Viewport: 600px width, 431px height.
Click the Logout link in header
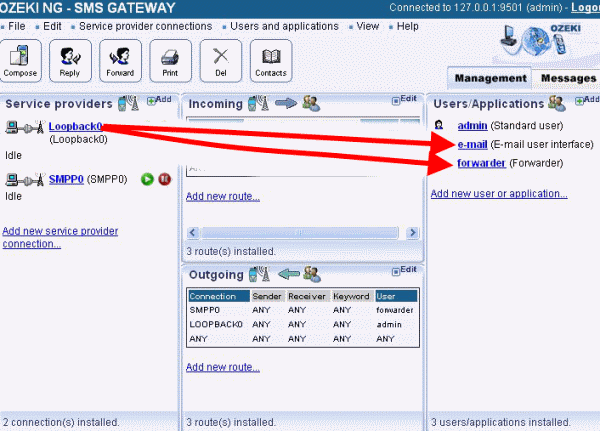pos(585,7)
